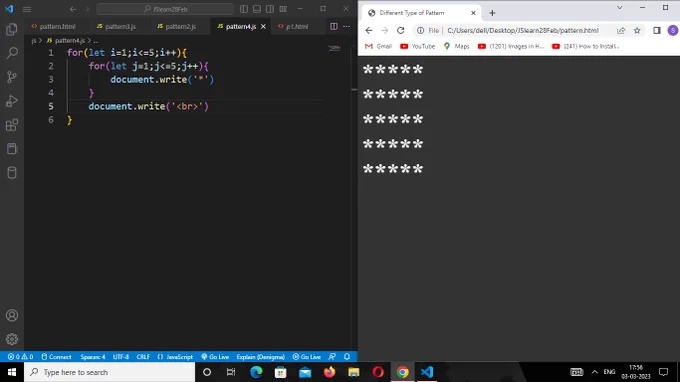Click the JSlearn28Feb command center search box
This screenshot has height=382, width=680.
[165, 9]
